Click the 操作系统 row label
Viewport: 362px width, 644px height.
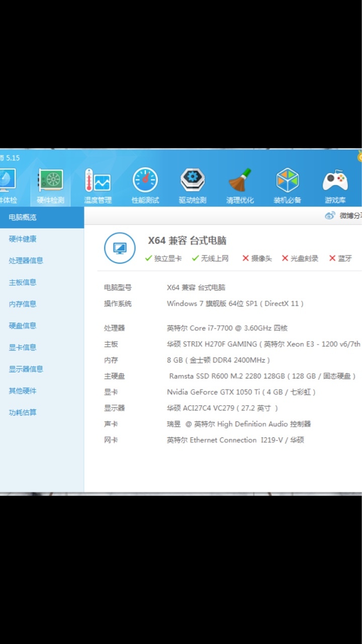coord(118,303)
